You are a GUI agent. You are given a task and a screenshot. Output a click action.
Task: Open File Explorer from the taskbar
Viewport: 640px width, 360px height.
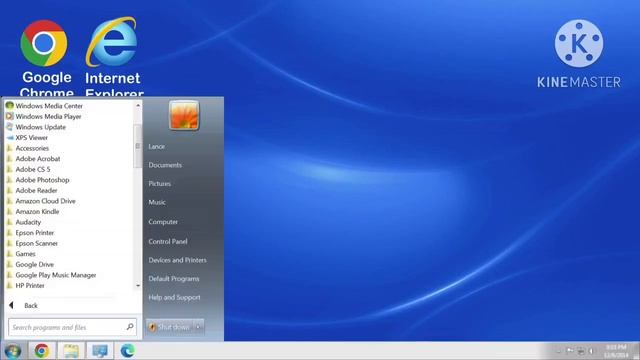[x=71, y=351]
